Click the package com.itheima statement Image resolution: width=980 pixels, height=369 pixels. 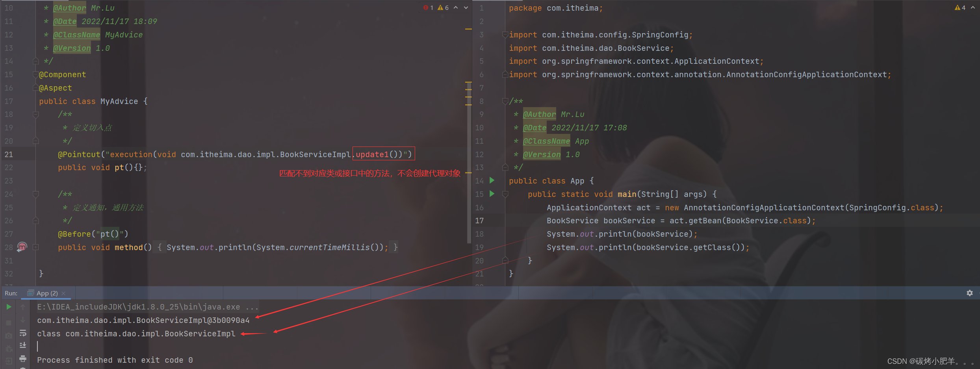(x=555, y=8)
